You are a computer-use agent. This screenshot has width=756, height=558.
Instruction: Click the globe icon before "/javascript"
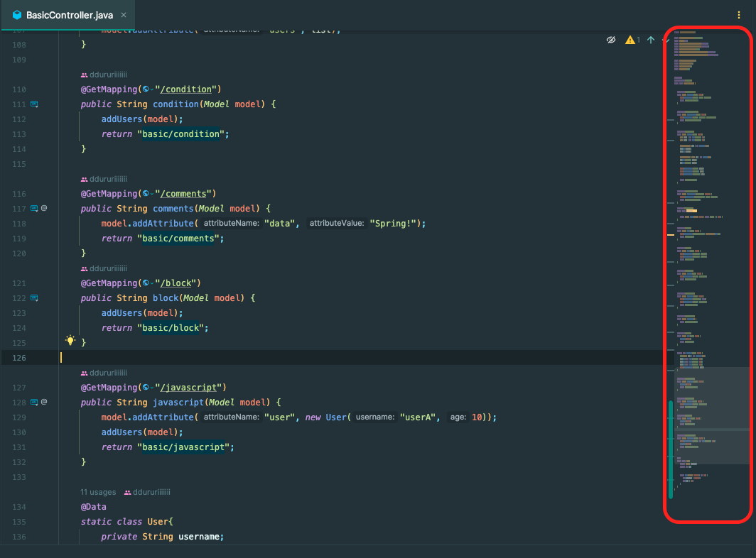(146, 388)
